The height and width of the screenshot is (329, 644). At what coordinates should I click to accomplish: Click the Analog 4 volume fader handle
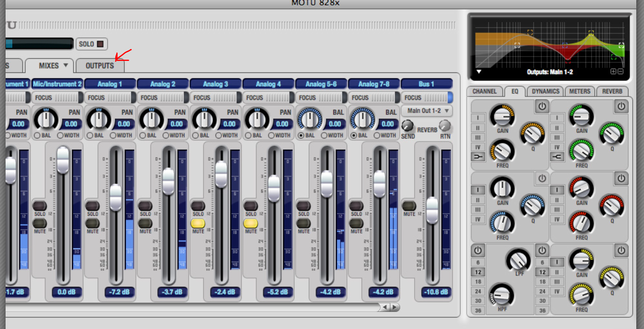(274, 186)
